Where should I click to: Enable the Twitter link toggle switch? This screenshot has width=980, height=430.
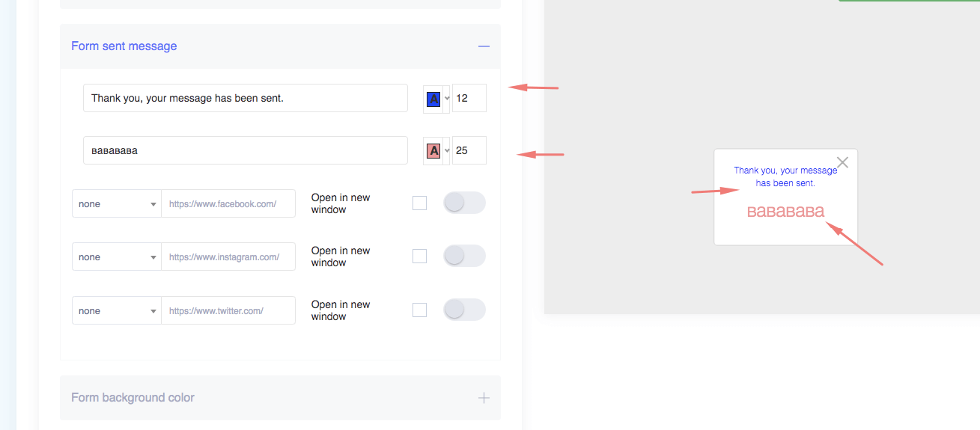click(464, 310)
